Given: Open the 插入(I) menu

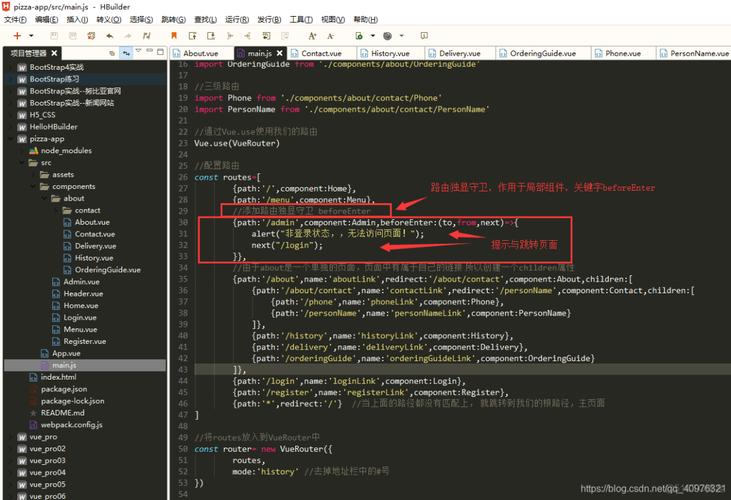Looking at the screenshot, I should pyautogui.click(x=77, y=20).
